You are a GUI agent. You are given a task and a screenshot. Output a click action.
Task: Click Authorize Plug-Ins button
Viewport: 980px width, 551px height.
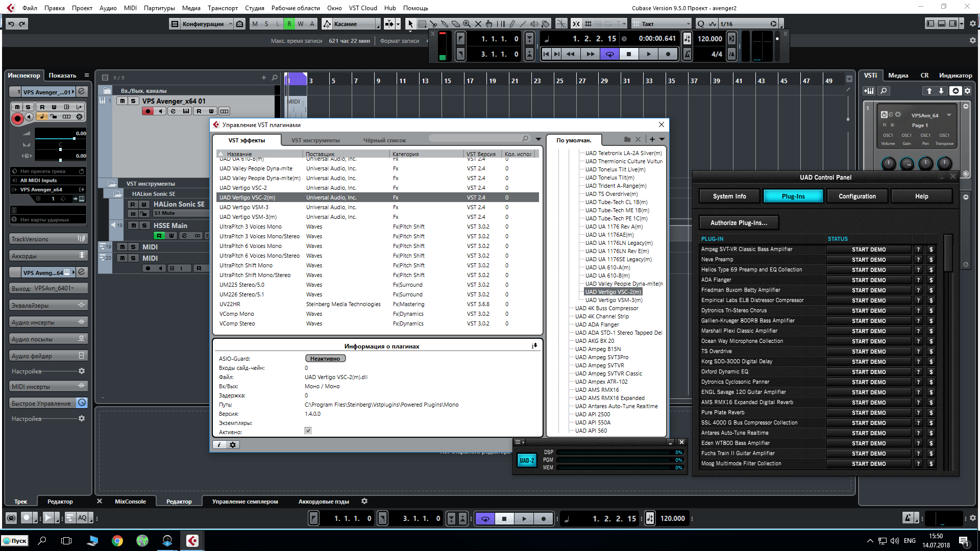point(739,223)
